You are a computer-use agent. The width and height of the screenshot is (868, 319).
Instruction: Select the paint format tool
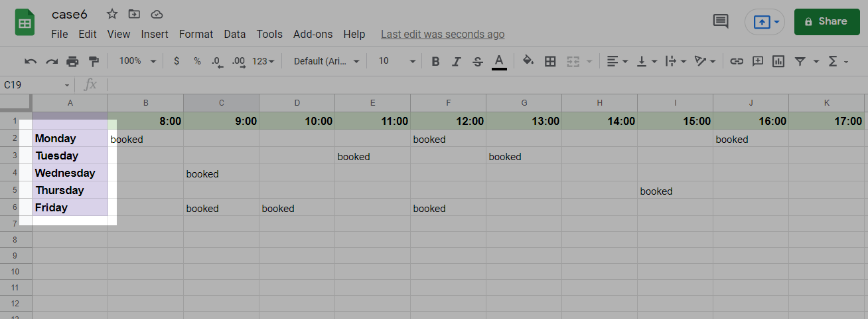(94, 61)
